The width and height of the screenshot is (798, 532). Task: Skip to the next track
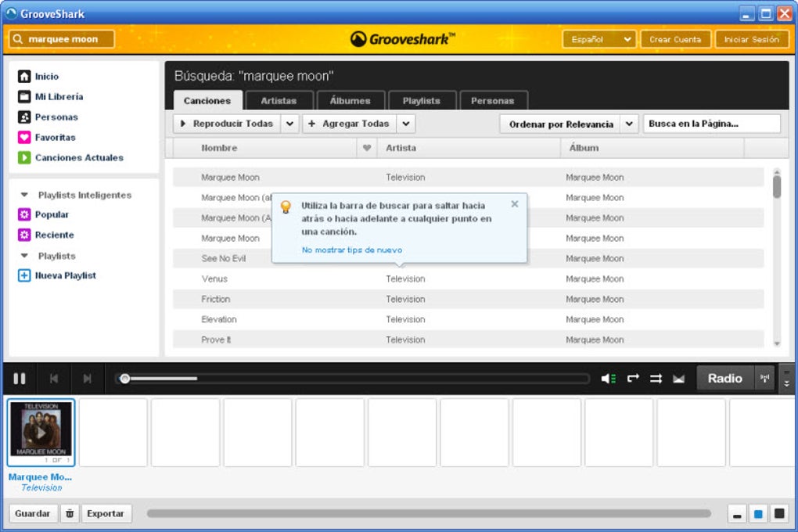click(87, 378)
